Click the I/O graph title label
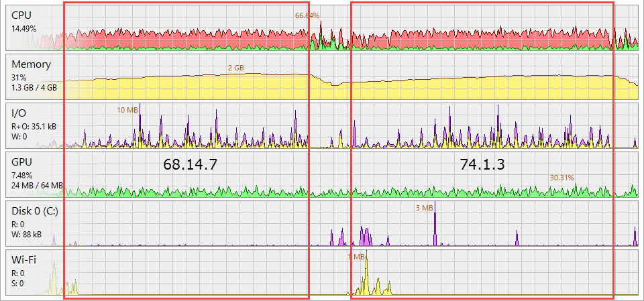This screenshot has height=301, width=644. (x=20, y=113)
